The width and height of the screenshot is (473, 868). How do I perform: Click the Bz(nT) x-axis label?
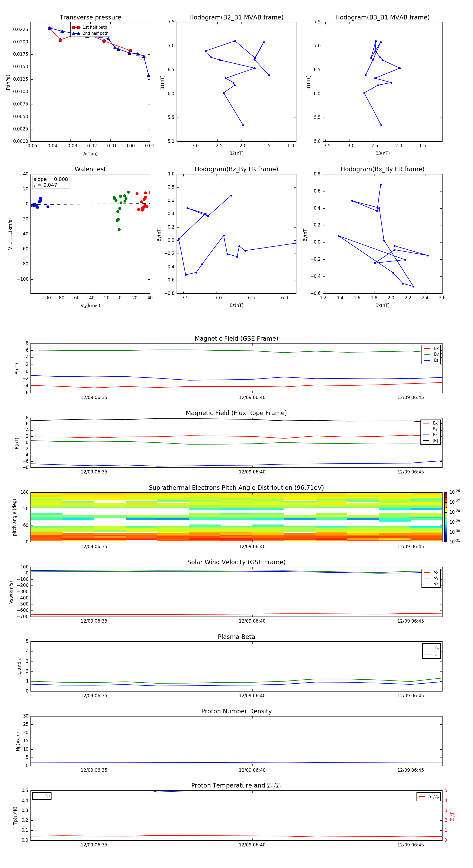tap(236, 305)
